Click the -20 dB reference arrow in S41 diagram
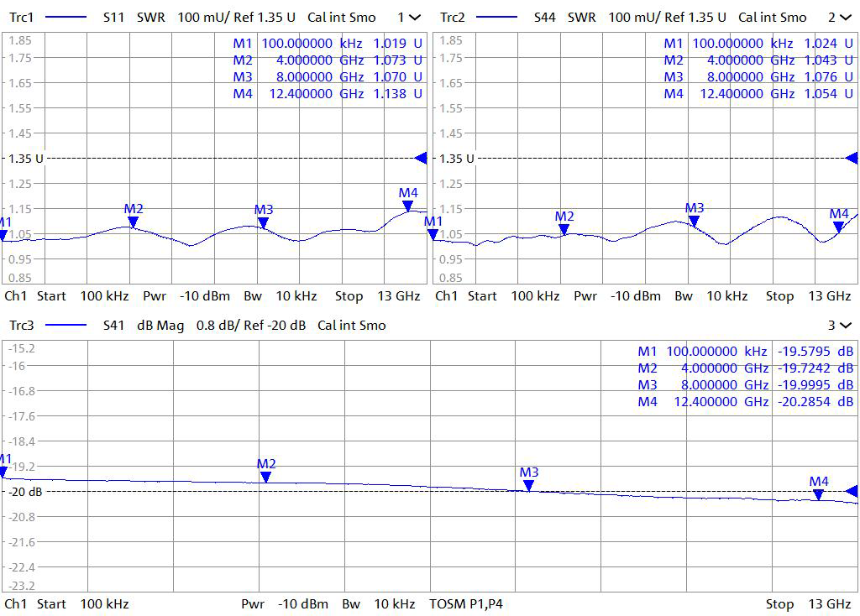860x616 pixels. coord(852,491)
